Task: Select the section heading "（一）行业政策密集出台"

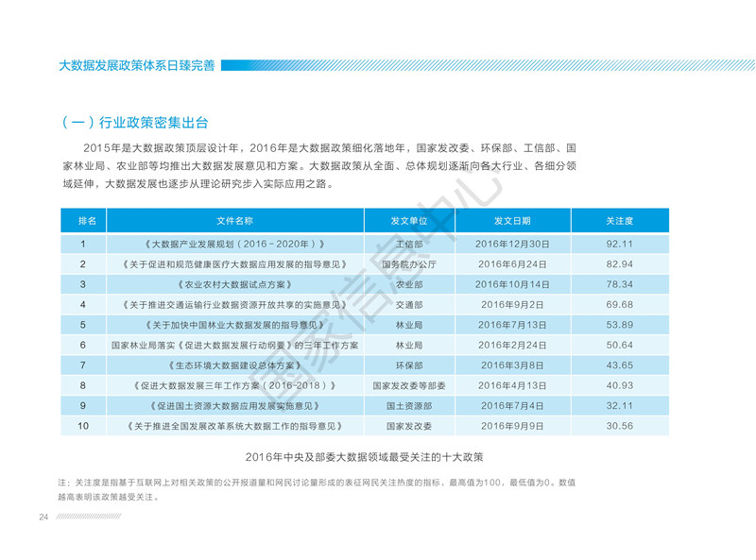Action: point(135,123)
